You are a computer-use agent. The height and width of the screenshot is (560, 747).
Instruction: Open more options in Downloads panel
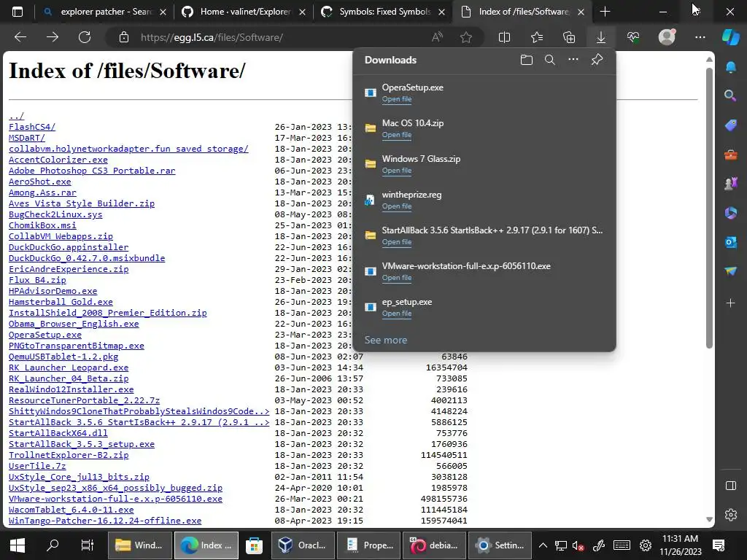click(x=573, y=60)
